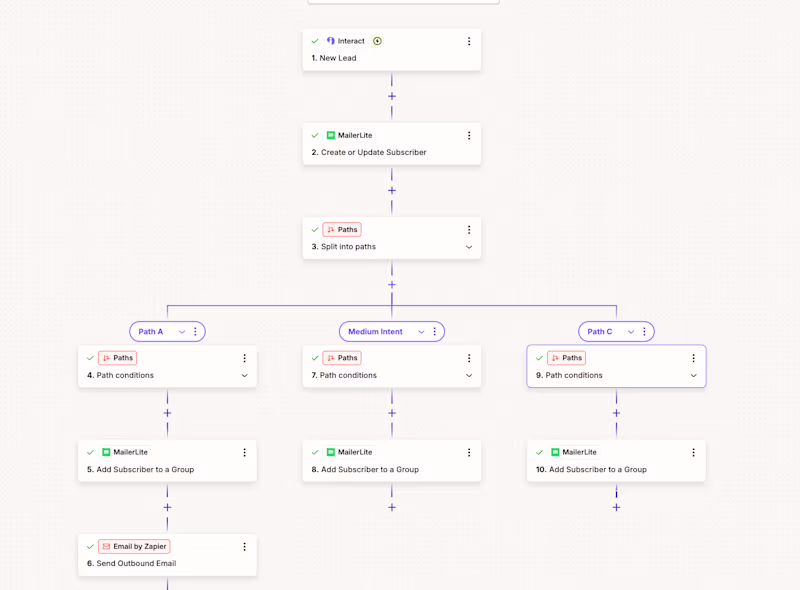
Task: Open options menu for step 7 Path conditions
Action: point(469,358)
